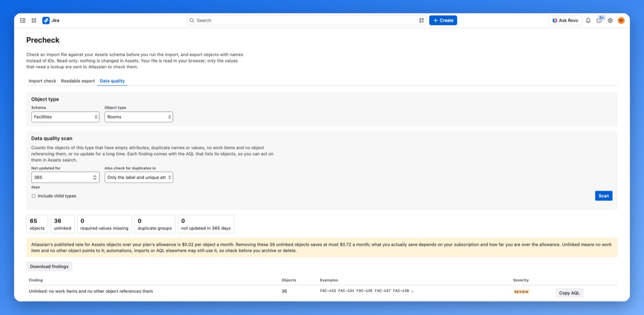Open the icon at search bar's right end
Viewport: 644px width, 315px height.
coord(421,20)
